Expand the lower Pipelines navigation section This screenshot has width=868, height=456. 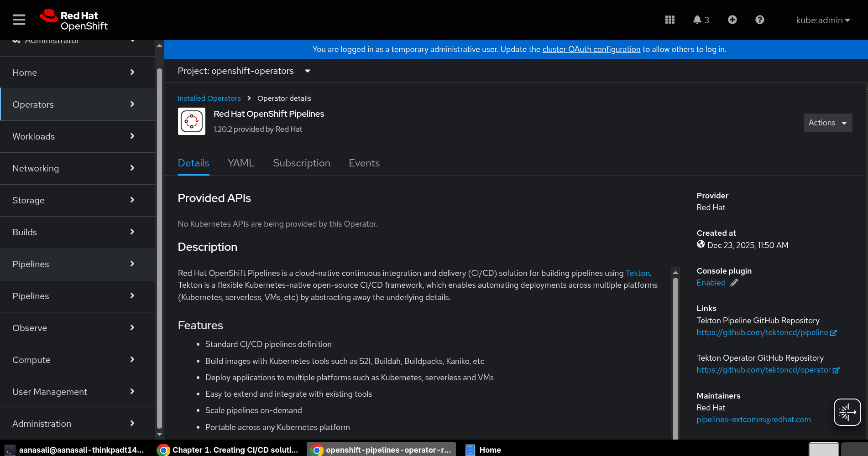tap(78, 296)
